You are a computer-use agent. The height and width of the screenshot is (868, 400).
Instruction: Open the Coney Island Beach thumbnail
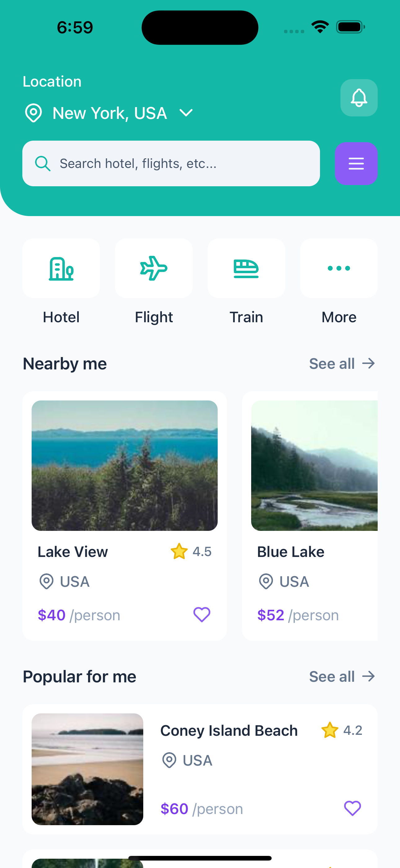[x=87, y=769]
